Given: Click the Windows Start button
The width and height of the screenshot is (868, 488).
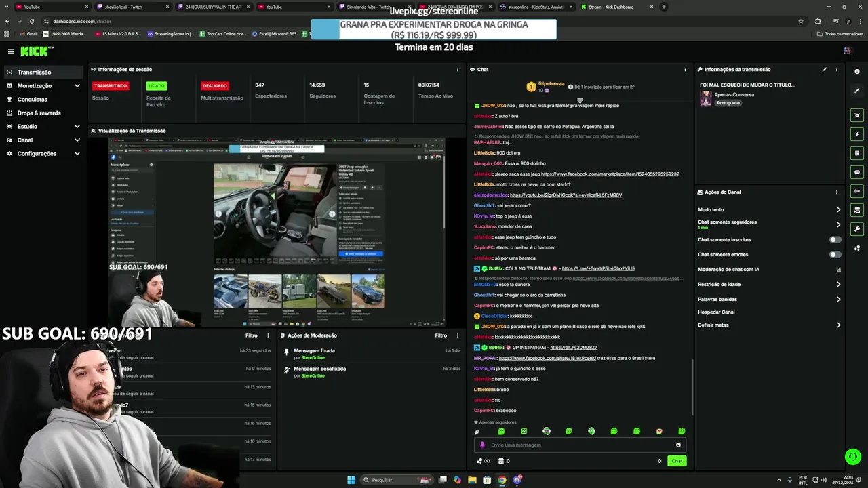Looking at the screenshot, I should click(x=351, y=480).
